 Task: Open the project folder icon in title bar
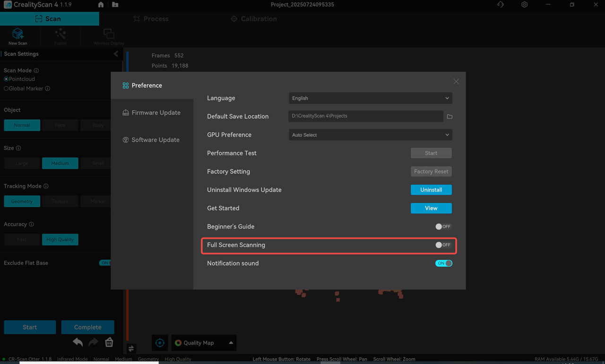click(x=115, y=5)
